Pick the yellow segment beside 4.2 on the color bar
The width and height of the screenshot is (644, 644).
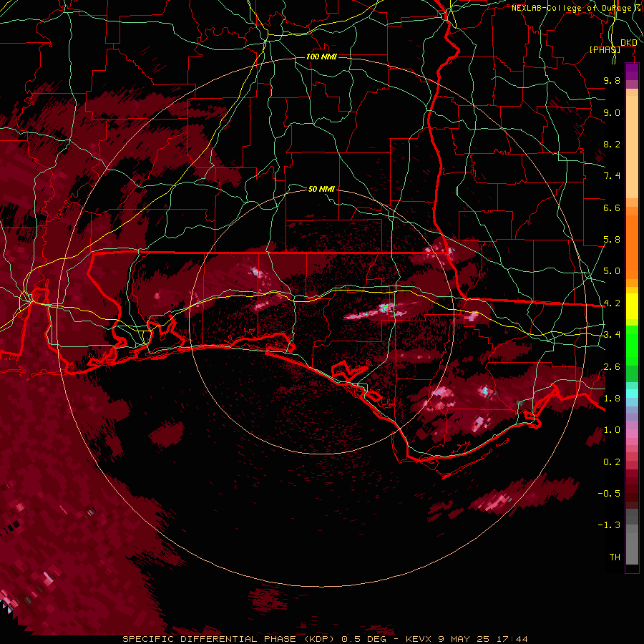632,306
